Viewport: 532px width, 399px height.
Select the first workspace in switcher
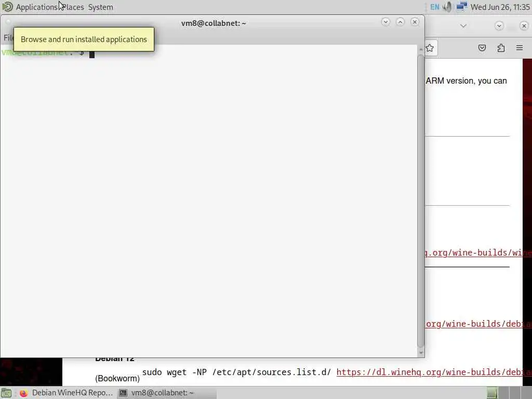point(492,393)
